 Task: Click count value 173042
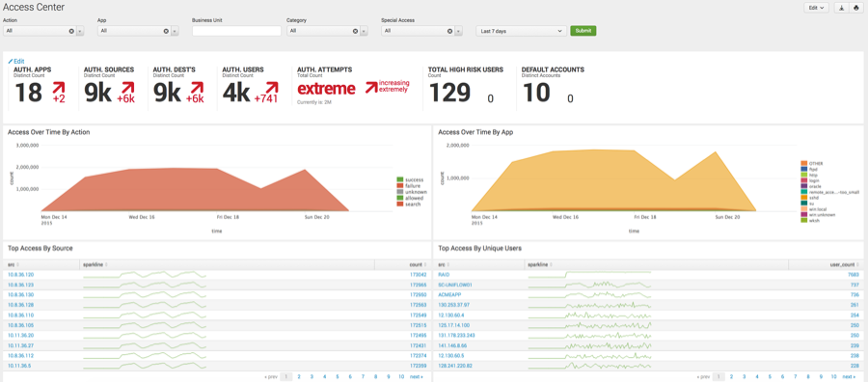click(x=418, y=275)
